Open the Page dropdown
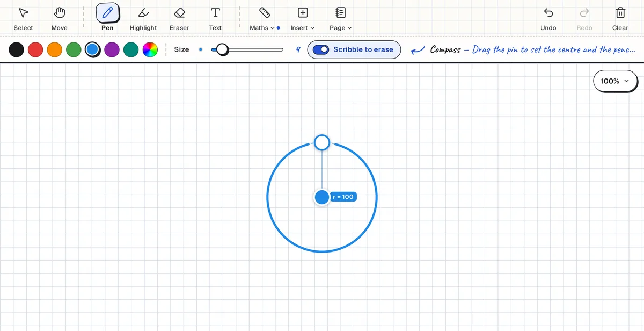This screenshot has width=644, height=331. pos(340,19)
